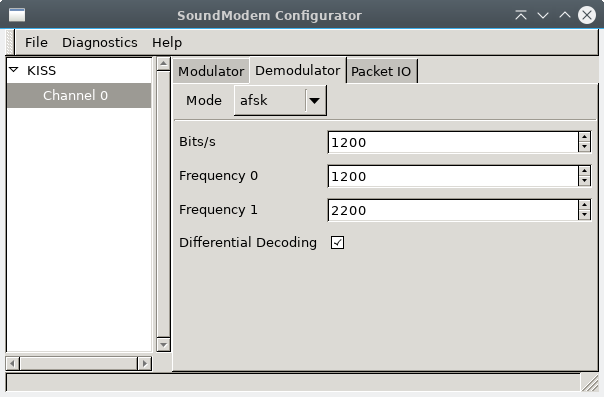Click the tree panel scroll up arrow
Viewport: 604px width, 397px height.
[x=163, y=64]
